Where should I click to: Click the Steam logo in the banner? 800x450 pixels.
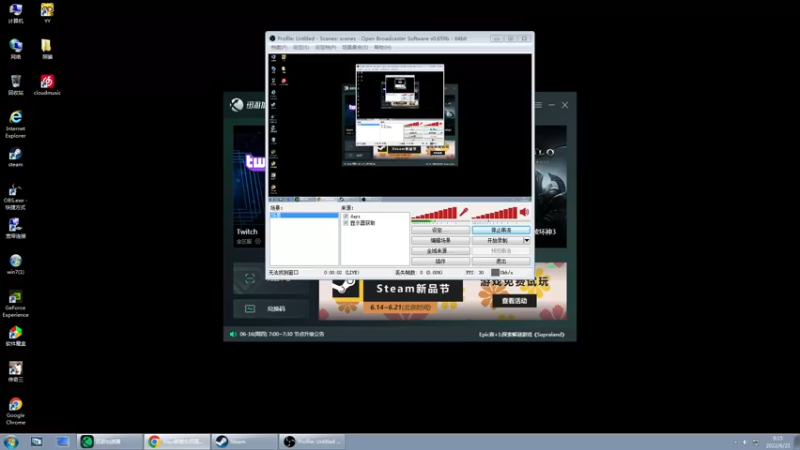tap(345, 288)
